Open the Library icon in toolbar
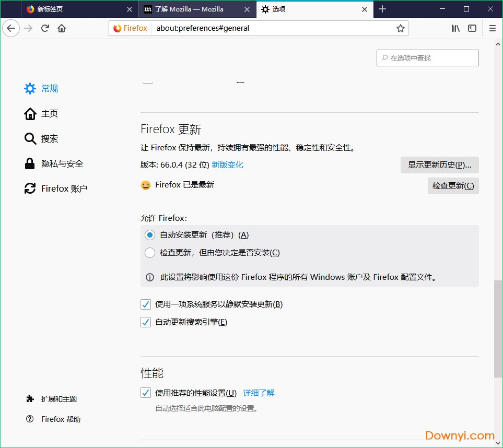Viewport: 503px width, 448px height. (455, 28)
